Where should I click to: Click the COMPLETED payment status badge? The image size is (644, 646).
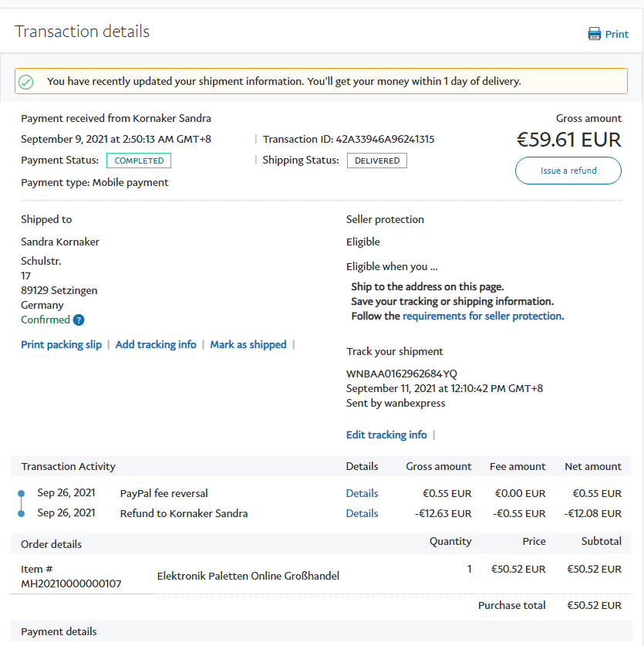click(x=139, y=161)
